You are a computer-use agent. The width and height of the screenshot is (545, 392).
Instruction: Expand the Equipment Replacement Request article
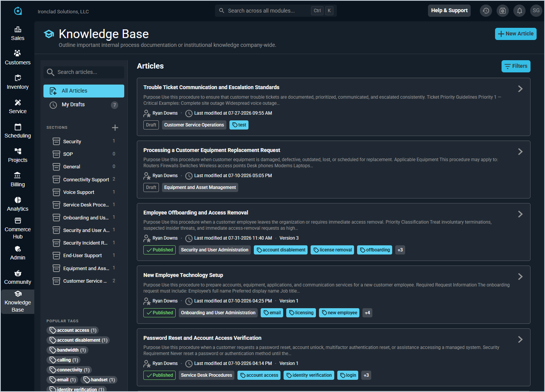click(520, 152)
